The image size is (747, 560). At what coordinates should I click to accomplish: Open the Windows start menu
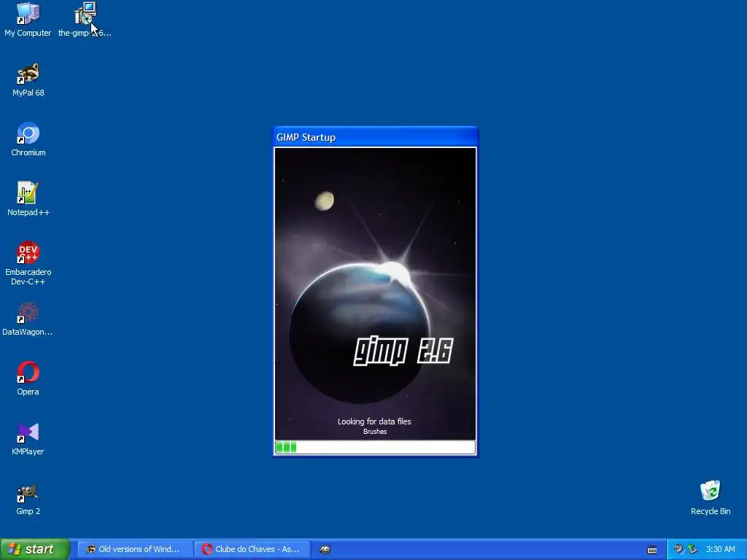34,549
